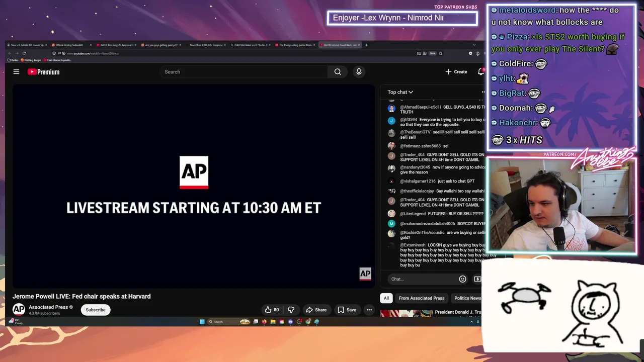This screenshot has height=362, width=644.
Task: Open Task View on the taskbar
Action: point(256,322)
